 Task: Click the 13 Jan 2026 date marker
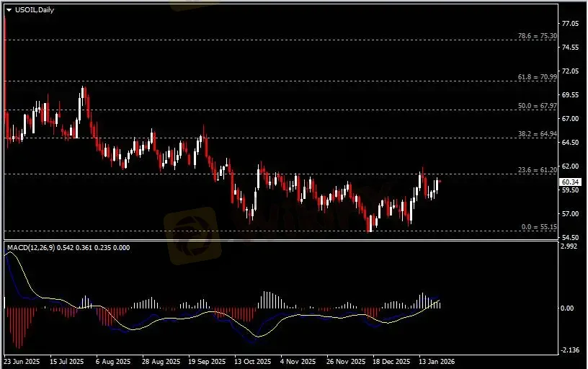coord(437,360)
